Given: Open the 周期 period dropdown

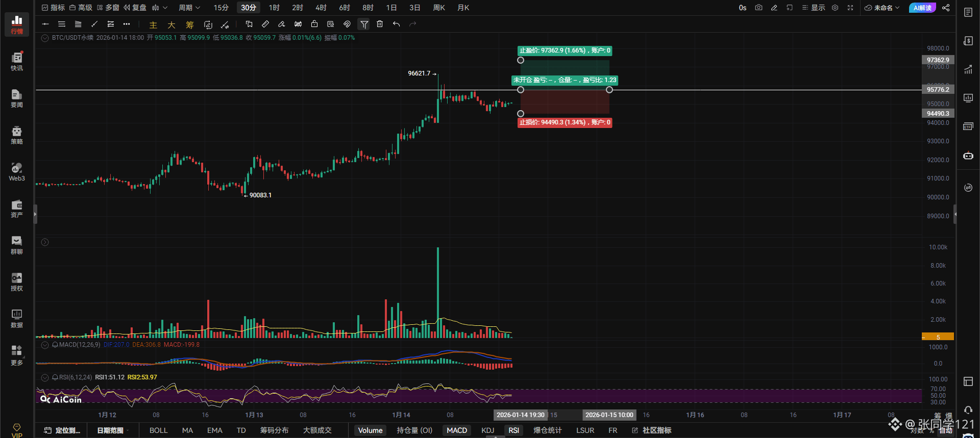Looking at the screenshot, I should point(189,8).
